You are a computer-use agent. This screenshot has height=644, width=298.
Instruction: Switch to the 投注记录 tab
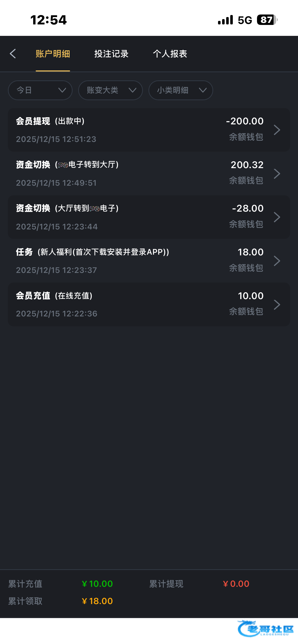coord(111,54)
